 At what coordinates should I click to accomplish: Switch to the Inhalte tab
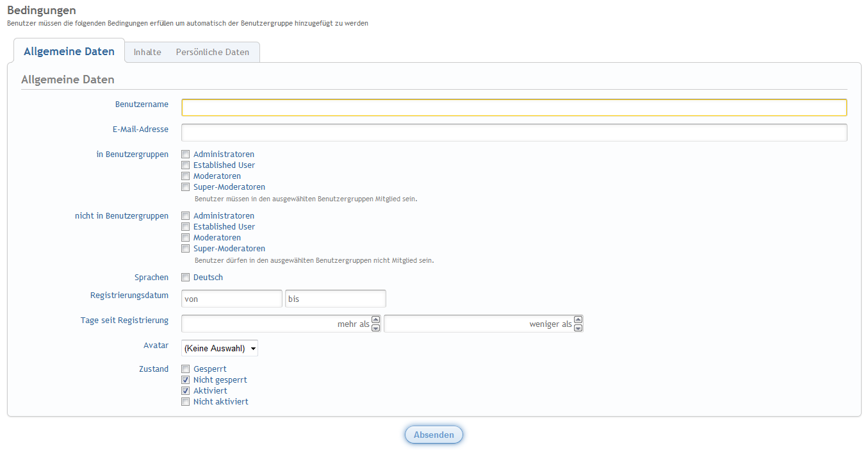[147, 52]
